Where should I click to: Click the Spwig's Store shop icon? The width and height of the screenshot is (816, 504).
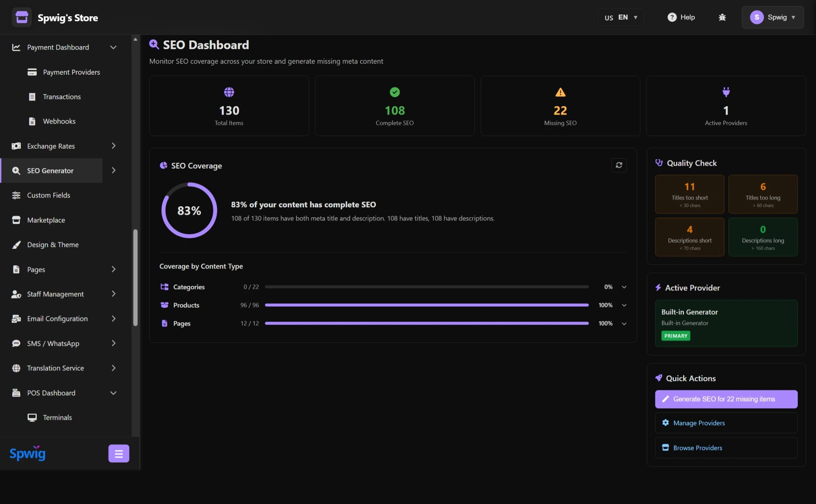pos(22,17)
